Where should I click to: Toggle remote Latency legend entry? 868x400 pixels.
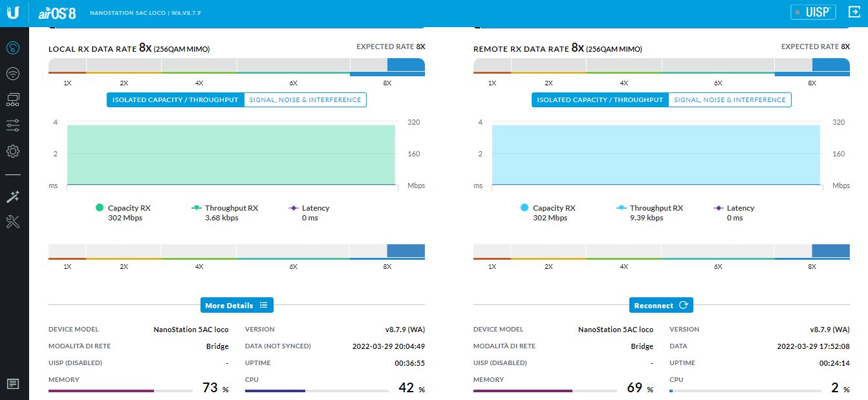[734, 208]
